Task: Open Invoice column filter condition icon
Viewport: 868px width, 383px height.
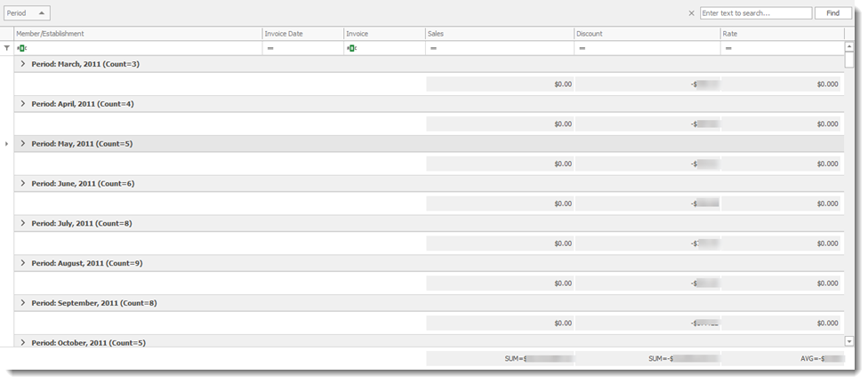Action: point(352,48)
